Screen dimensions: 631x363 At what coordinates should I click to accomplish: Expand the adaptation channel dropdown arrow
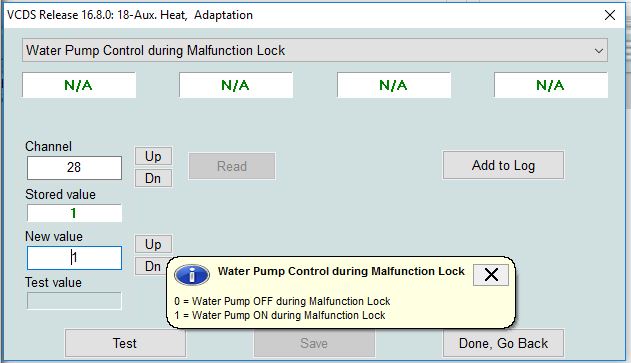tap(598, 51)
